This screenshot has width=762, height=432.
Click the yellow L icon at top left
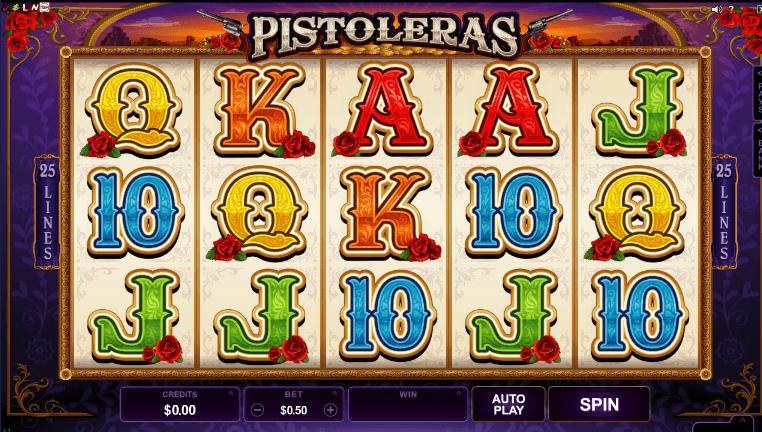coord(25,7)
